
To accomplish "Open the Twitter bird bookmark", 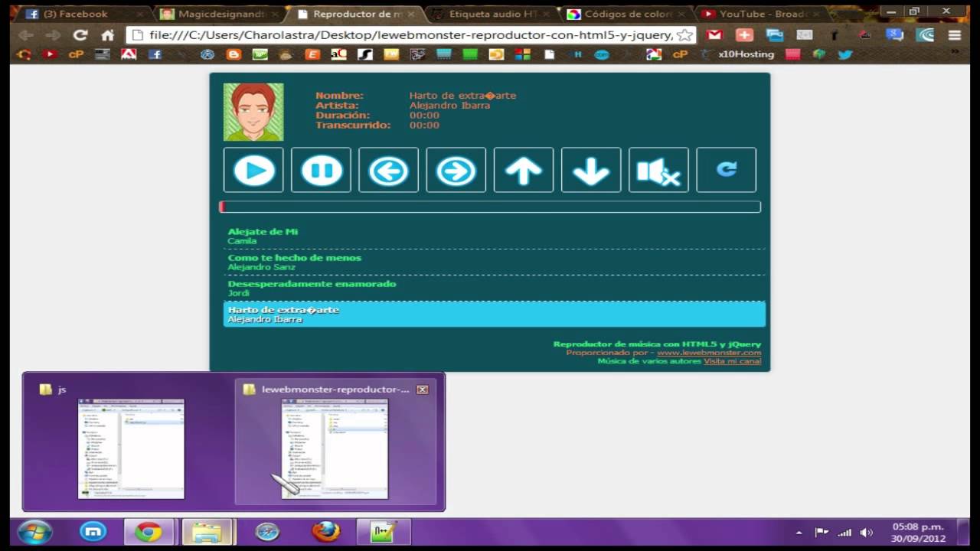I will click(845, 54).
